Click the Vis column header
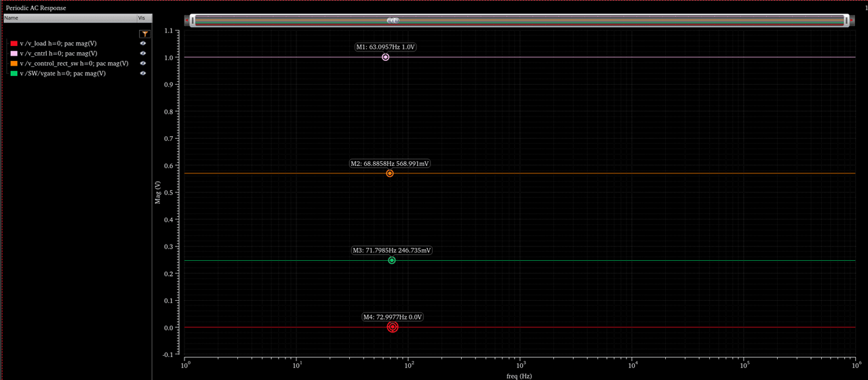The width and height of the screenshot is (868, 380). pyautogui.click(x=141, y=18)
